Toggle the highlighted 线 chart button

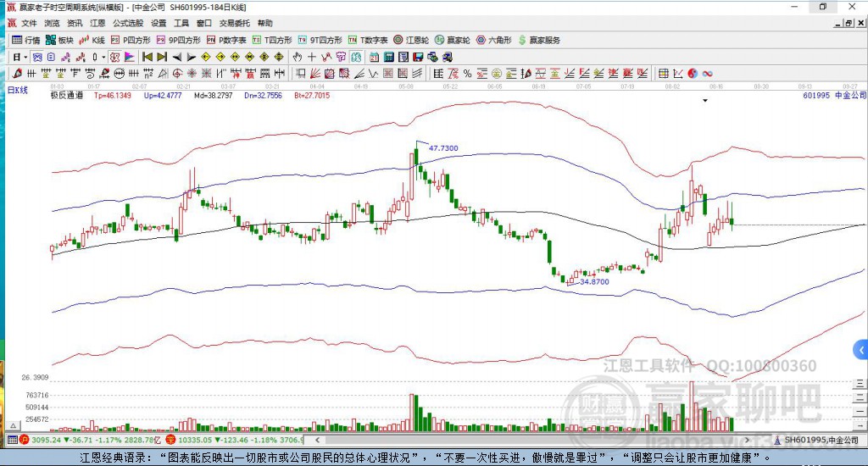point(356,57)
